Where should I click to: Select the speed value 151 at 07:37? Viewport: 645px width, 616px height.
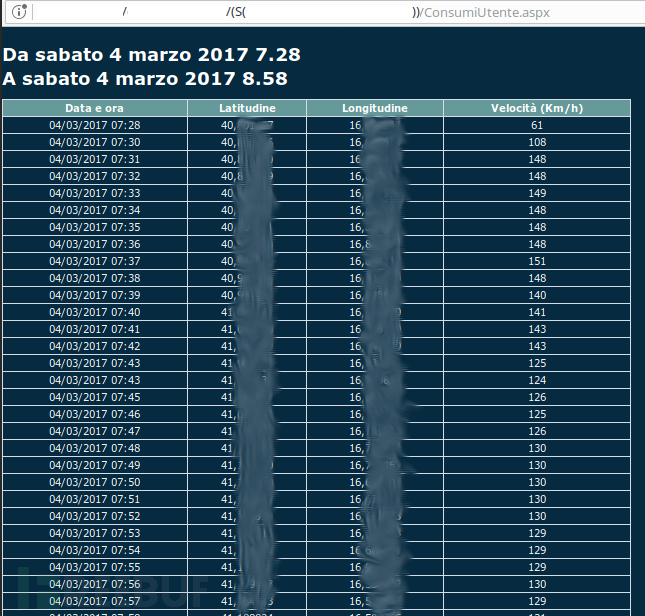point(537,261)
